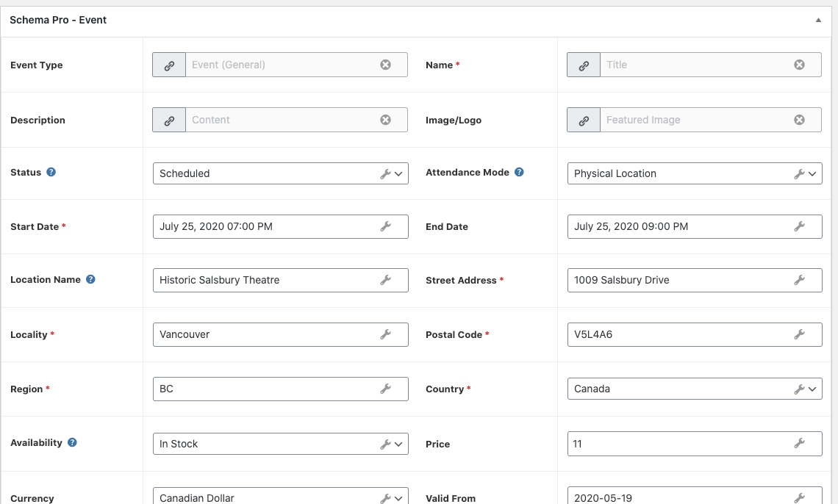Image resolution: width=838 pixels, height=504 pixels.
Task: Click the wrench icon in Start Date field
Action: (x=385, y=226)
